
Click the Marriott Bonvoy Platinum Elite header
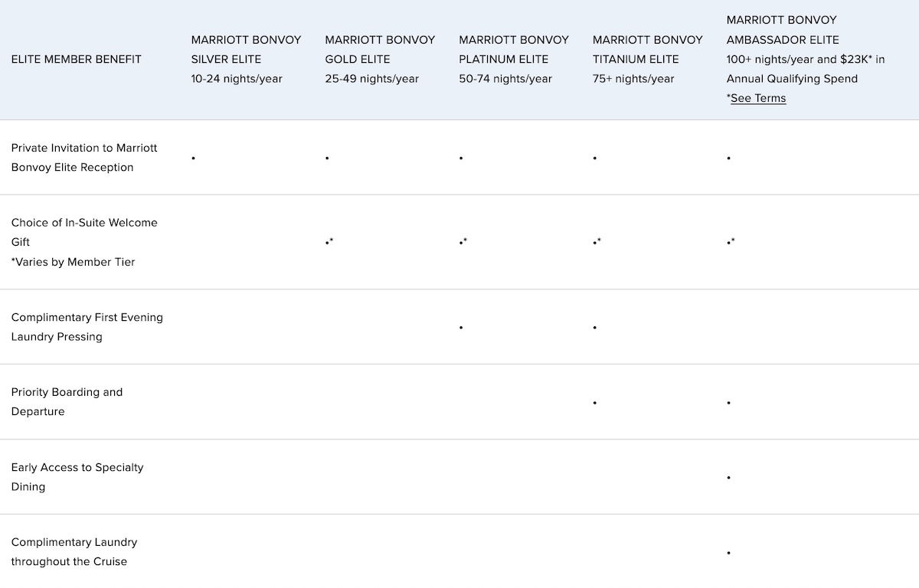point(514,59)
